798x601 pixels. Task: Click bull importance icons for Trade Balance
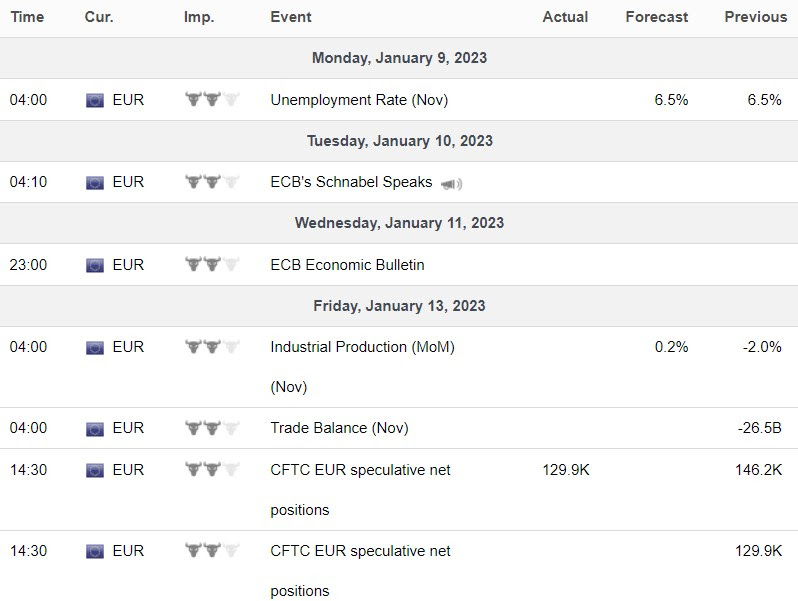tap(213, 428)
